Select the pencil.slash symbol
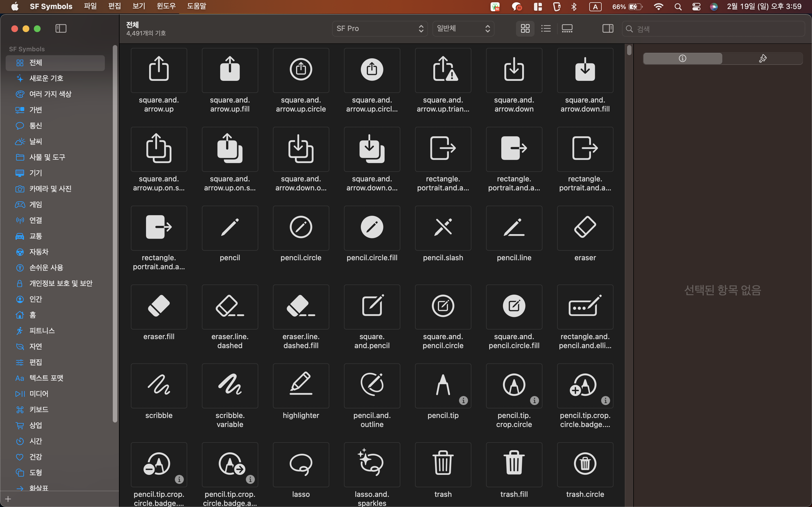Screen dimensions: 812x507 (443, 228)
